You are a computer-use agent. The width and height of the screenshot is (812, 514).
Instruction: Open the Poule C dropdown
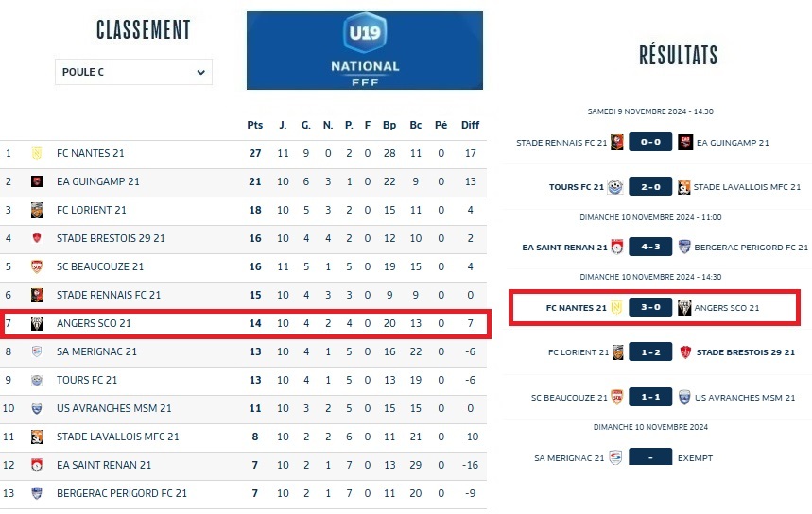pos(133,72)
